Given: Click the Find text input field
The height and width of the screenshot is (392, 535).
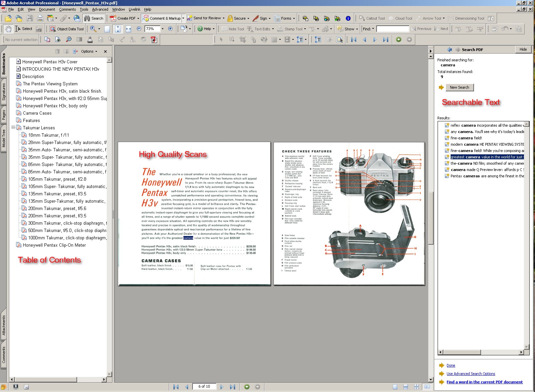Looking at the screenshot, I should point(393,29).
